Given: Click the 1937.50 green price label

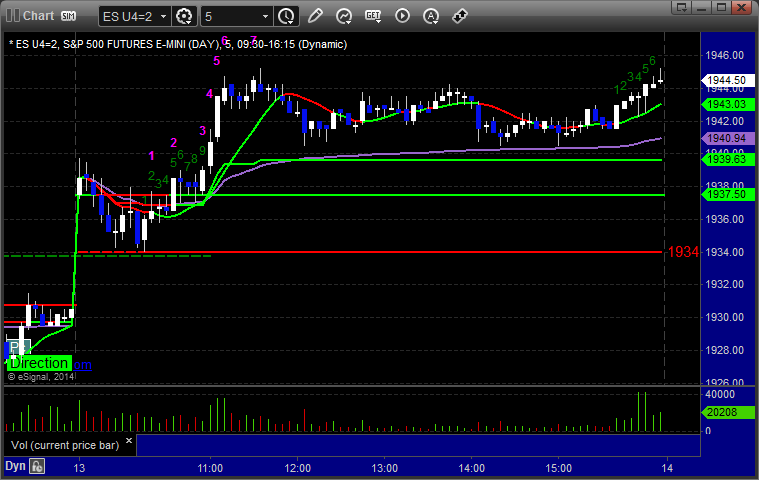Looking at the screenshot, I should click(x=728, y=195).
